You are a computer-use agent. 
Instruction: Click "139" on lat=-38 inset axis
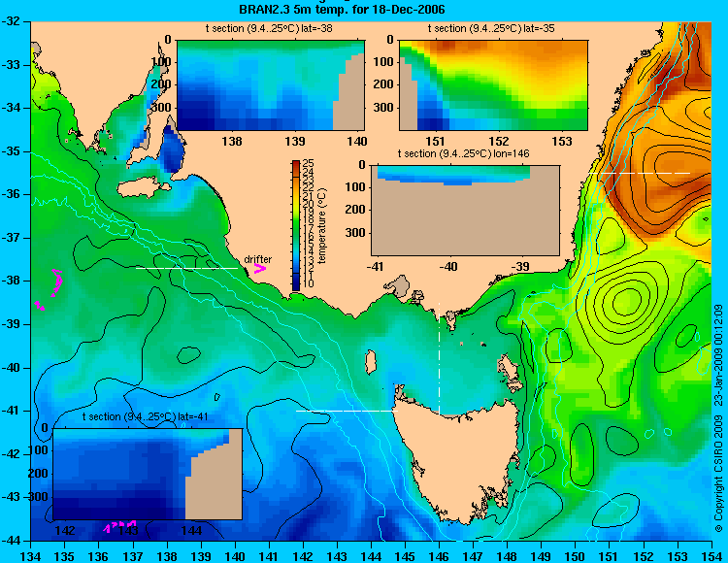pyautogui.click(x=295, y=141)
